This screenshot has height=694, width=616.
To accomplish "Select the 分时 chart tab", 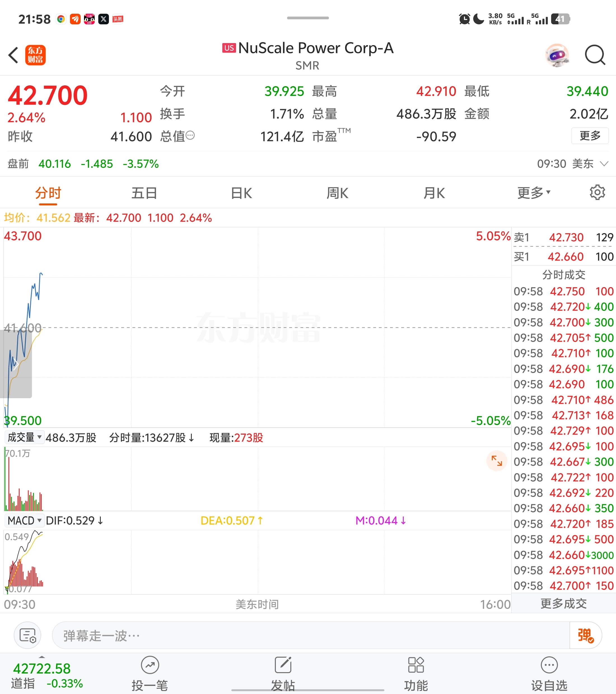I will tap(48, 193).
